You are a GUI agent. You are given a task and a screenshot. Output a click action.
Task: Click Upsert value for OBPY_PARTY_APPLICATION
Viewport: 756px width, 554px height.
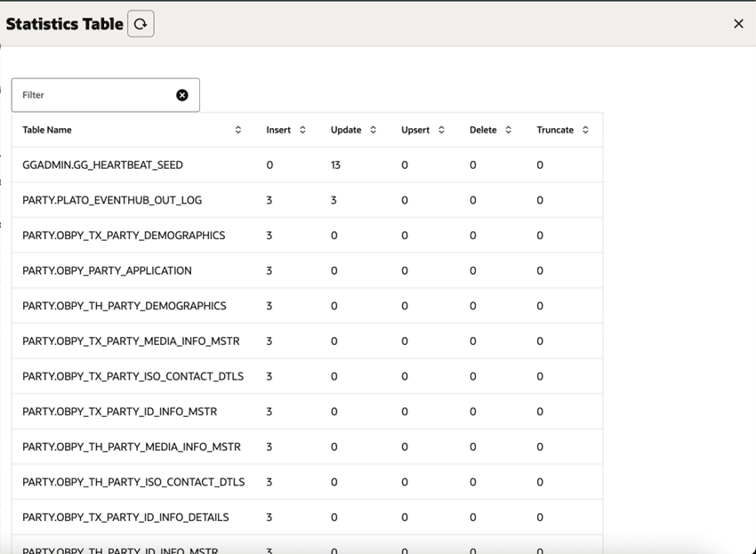coord(405,270)
